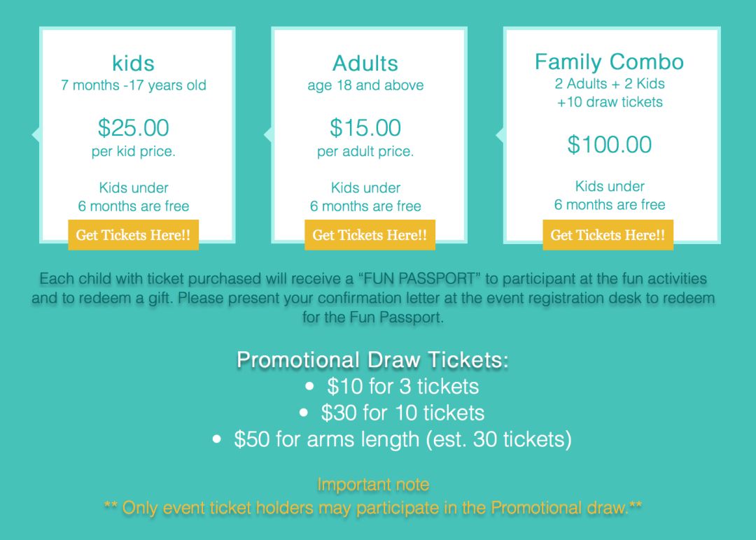Select the Family Combo card heading
Image resolution: width=756 pixels, height=540 pixels.
click(610, 62)
